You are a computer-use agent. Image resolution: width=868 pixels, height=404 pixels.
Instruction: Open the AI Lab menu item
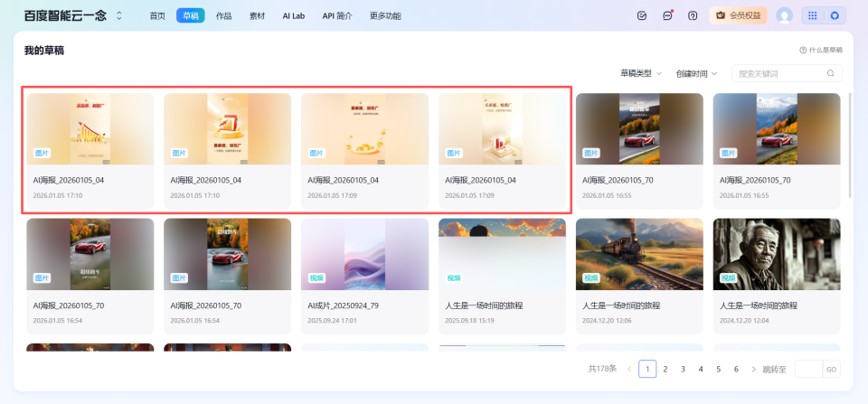(x=293, y=15)
